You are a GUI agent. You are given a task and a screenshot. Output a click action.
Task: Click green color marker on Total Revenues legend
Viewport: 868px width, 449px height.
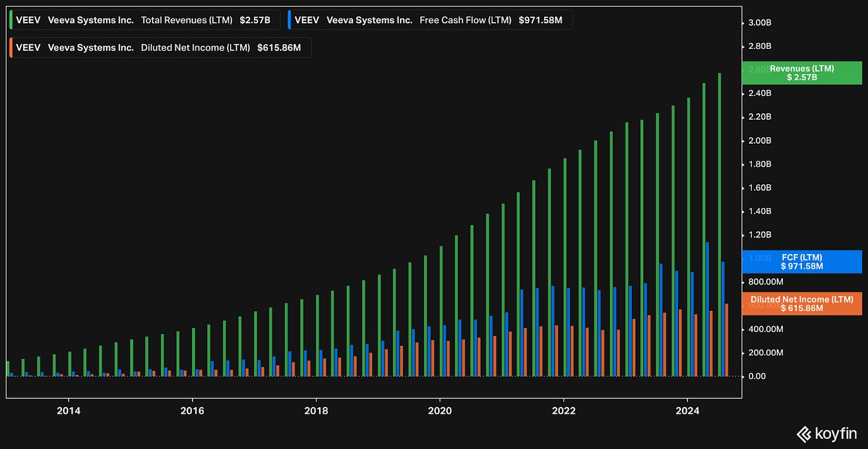[11, 20]
